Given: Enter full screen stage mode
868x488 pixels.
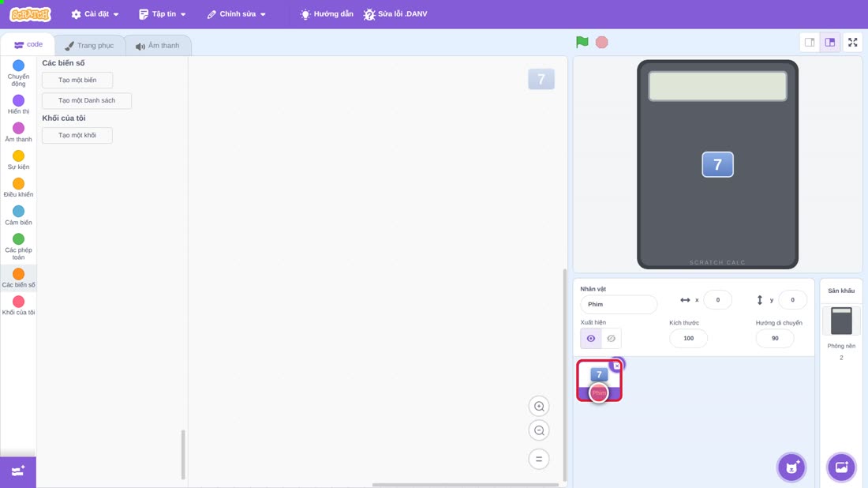Looking at the screenshot, I should 852,42.
